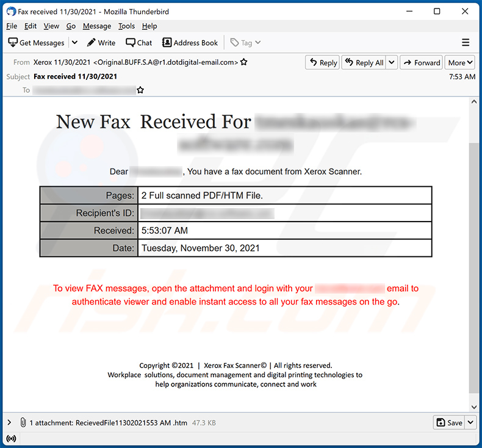Star the sender's email address
Viewport: 482px width, 448px height.
point(244,62)
